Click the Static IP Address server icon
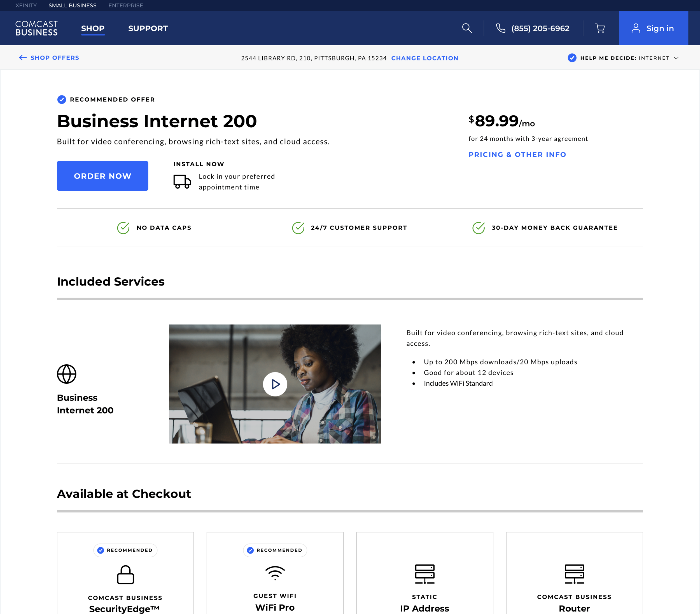 pyautogui.click(x=424, y=574)
